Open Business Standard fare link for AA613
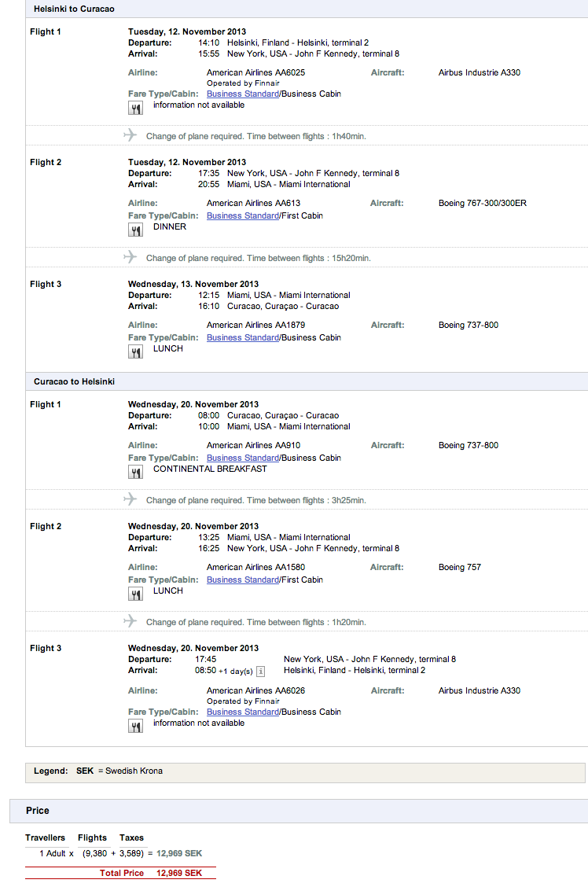 point(242,215)
